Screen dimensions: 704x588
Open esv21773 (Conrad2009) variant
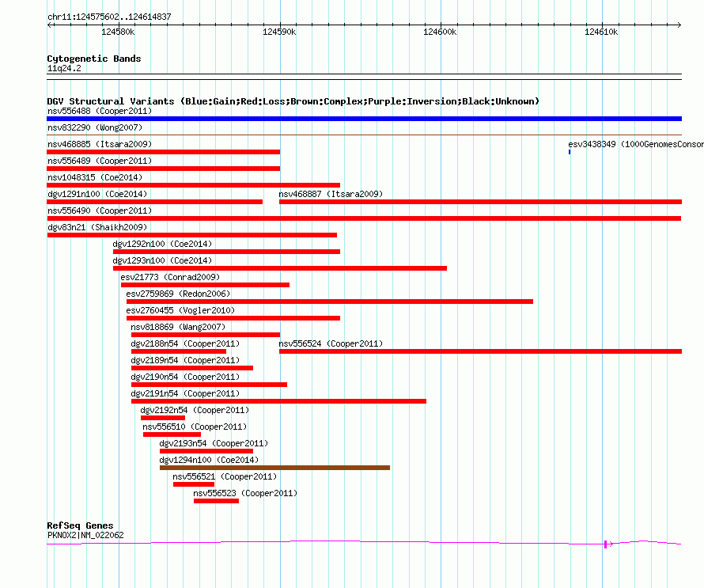click(170, 277)
